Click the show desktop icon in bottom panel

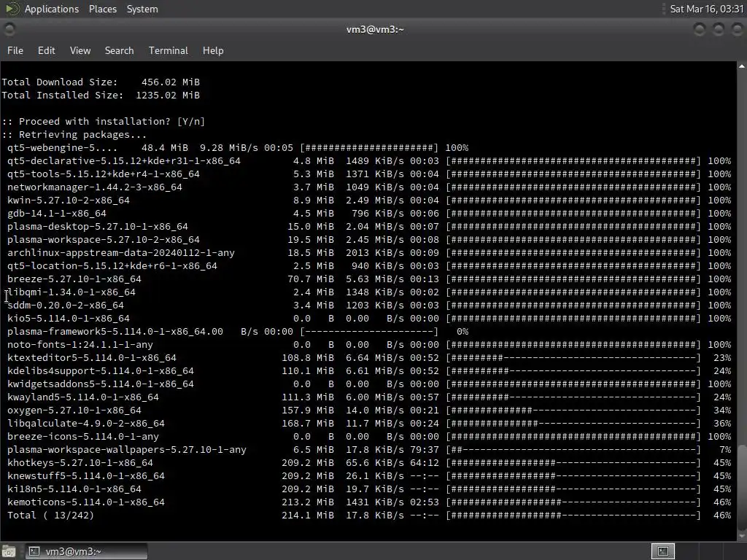click(x=9, y=551)
